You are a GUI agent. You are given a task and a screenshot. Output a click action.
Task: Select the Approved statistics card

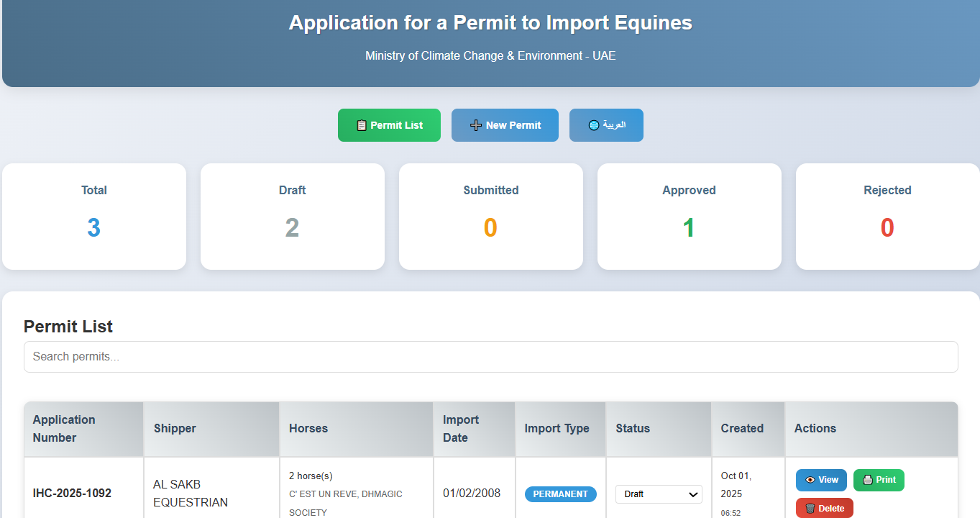pos(688,216)
